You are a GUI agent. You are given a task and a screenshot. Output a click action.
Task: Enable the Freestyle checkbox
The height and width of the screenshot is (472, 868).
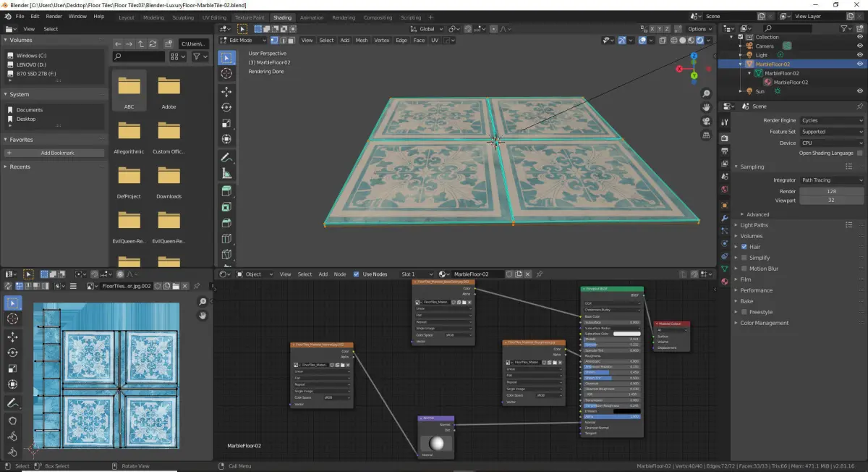click(x=744, y=312)
